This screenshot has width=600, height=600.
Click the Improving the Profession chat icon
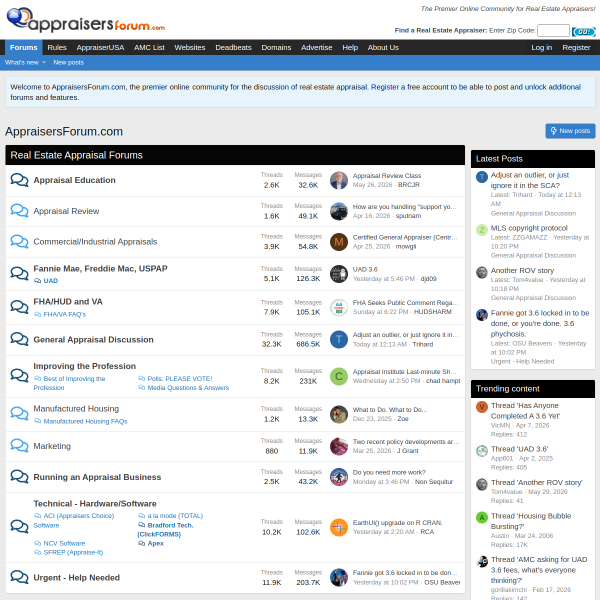click(x=19, y=376)
